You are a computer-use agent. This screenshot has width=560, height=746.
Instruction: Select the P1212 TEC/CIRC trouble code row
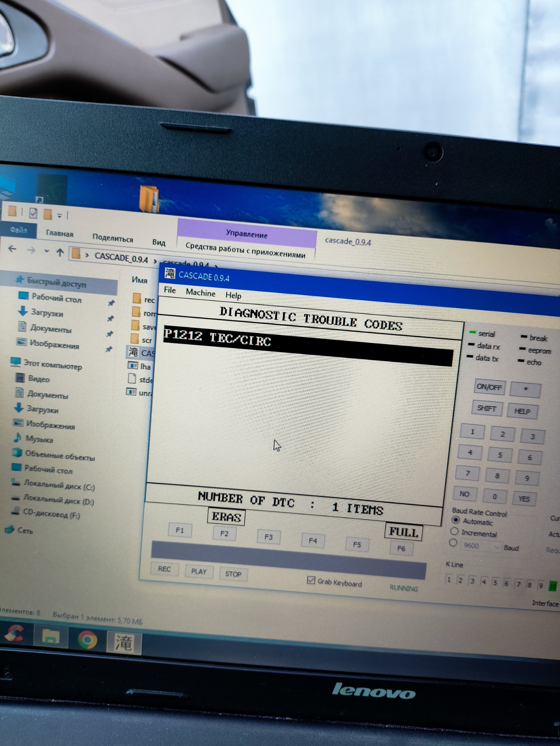(308, 346)
